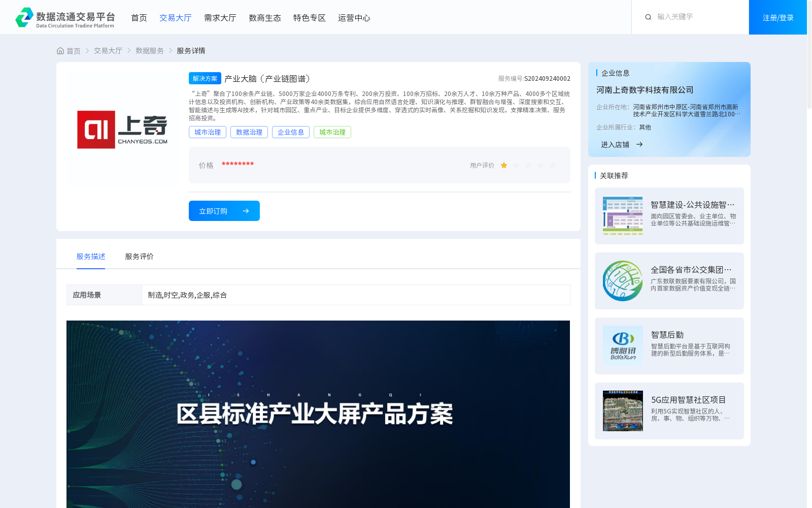Click the 产业大脑（产业链图谱）title
The image size is (812, 508).
[269, 79]
